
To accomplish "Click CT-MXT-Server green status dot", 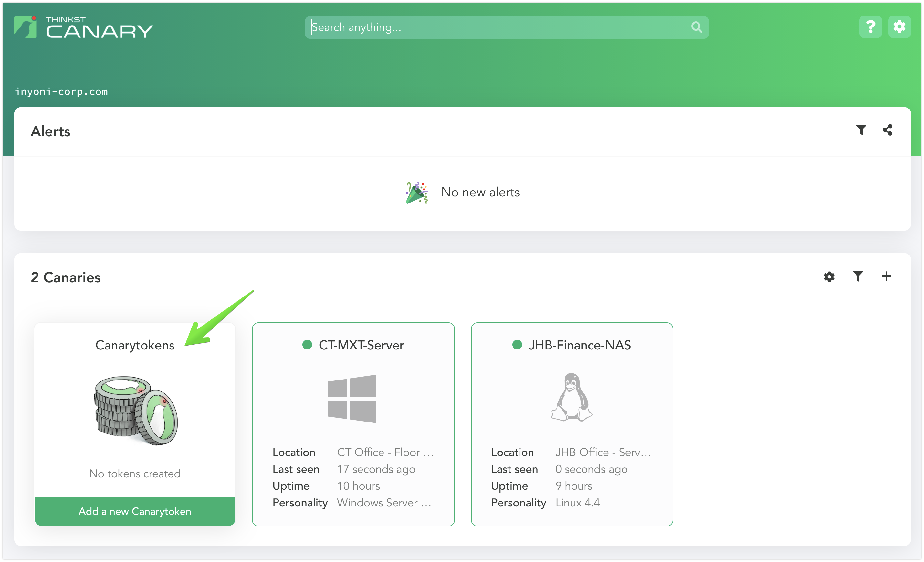I will 307,345.
